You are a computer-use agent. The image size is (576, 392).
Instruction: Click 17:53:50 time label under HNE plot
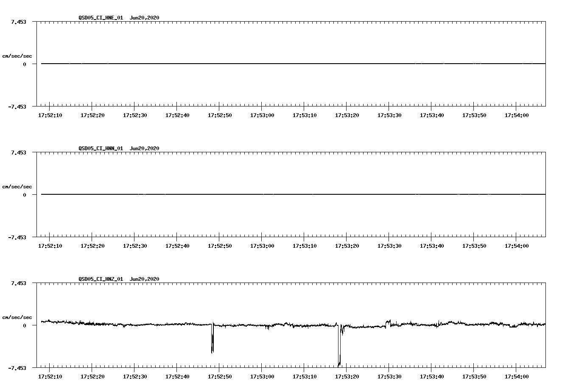pos(474,115)
